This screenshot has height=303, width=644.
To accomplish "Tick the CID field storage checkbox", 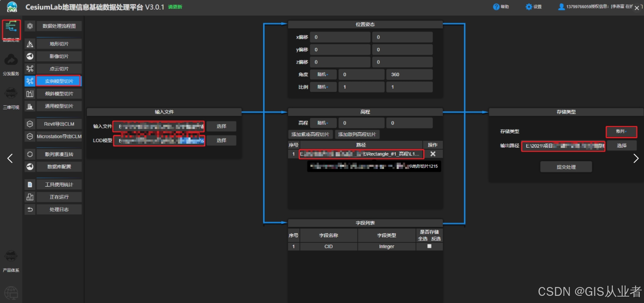I will point(429,246).
